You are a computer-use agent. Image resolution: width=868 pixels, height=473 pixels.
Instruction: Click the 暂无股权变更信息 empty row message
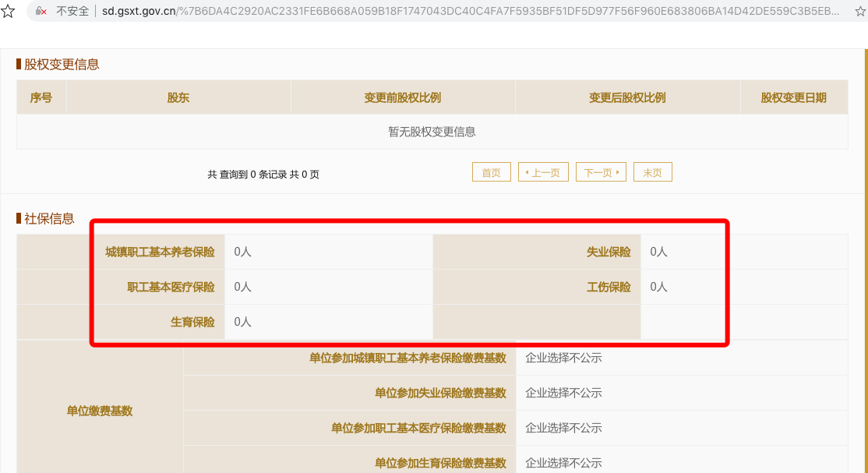point(432,132)
